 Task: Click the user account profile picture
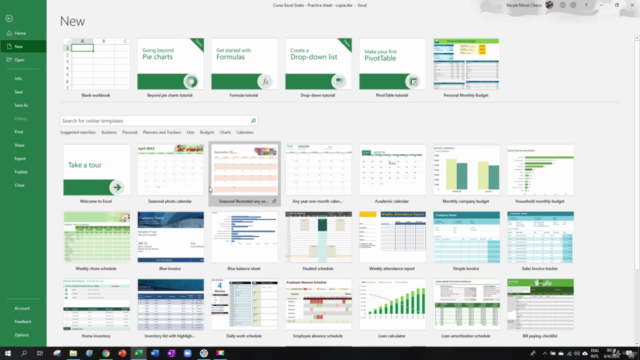tap(549, 5)
